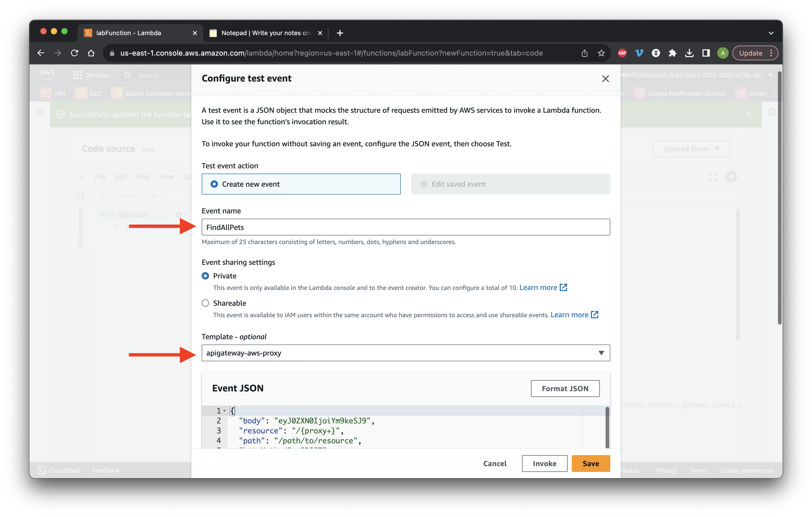Screen dimensions: 812x517
Task: Toggle code editor fullscreen
Action: tap(712, 176)
